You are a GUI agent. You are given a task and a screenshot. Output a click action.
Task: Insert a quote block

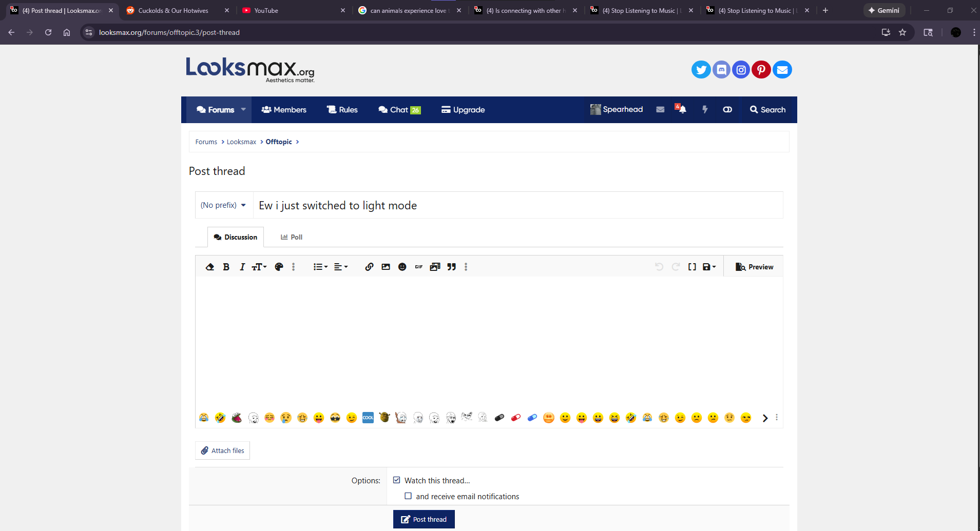(451, 267)
